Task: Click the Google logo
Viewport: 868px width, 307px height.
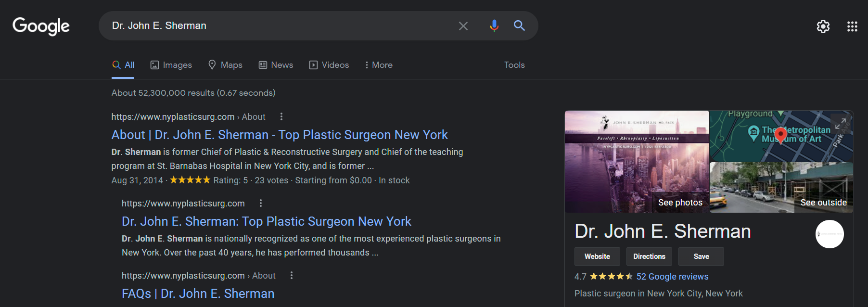Action: (x=41, y=26)
